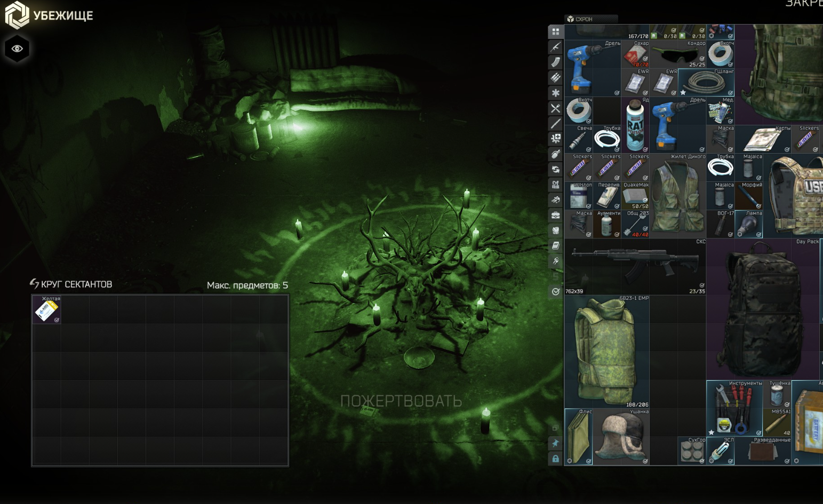Select the 6Б23-1 body armor

(607, 351)
